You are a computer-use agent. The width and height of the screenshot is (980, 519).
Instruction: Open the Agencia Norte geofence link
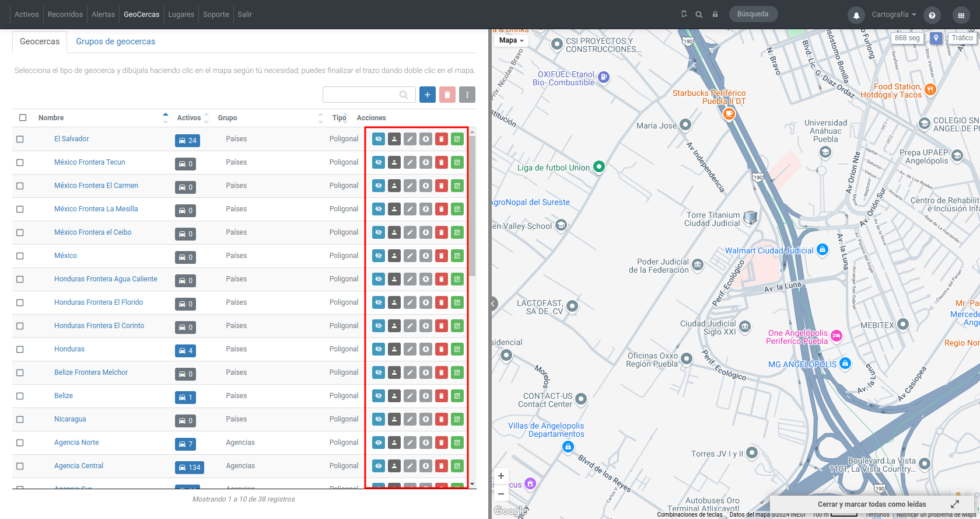point(76,443)
